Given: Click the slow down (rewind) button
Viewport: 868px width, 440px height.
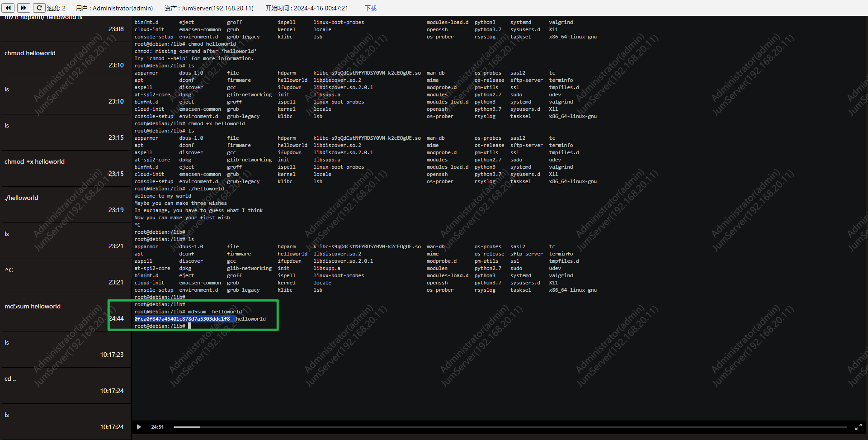Looking at the screenshot, I should (x=9, y=8).
